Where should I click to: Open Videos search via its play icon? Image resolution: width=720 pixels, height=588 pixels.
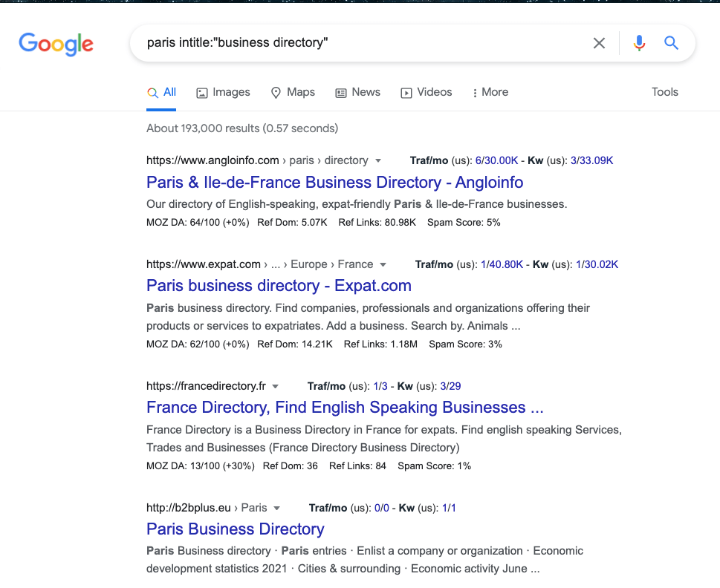[406, 92]
